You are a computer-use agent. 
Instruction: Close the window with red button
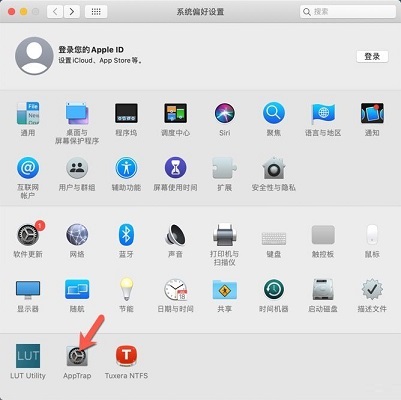coord(11,12)
